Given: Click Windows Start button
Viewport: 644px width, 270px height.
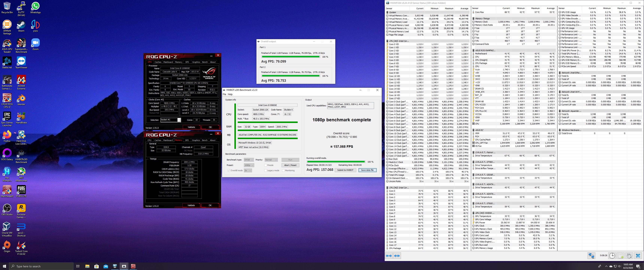Looking at the screenshot, I should [4, 266].
